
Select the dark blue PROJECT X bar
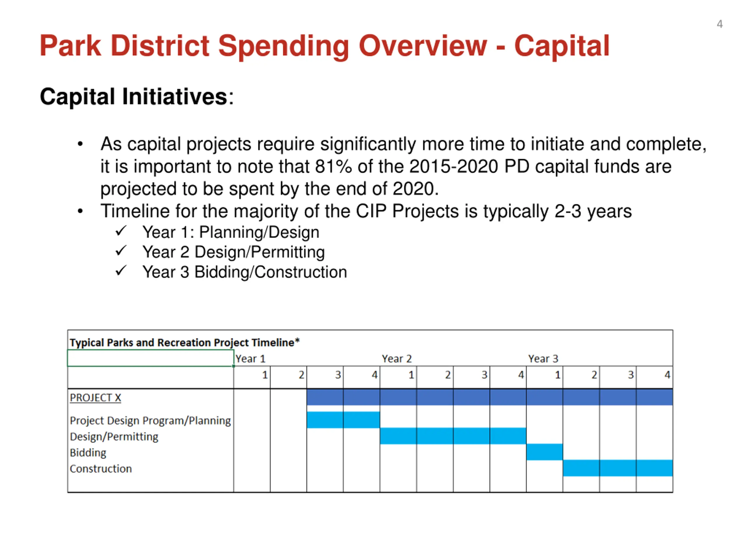click(490, 397)
